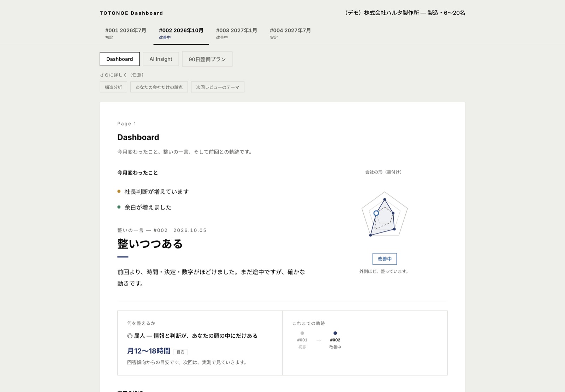Click the pentagon radar chart
Viewport: 565px width, 392px height.
(385, 215)
